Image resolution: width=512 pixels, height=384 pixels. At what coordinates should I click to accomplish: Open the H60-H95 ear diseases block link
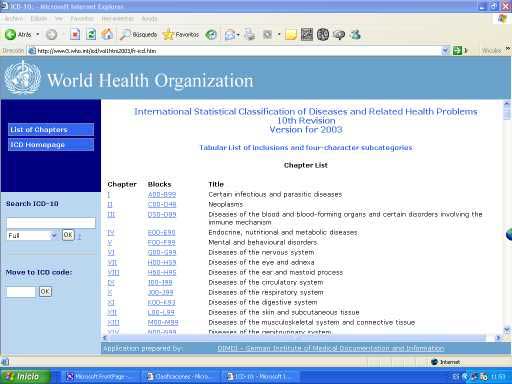[x=162, y=272]
